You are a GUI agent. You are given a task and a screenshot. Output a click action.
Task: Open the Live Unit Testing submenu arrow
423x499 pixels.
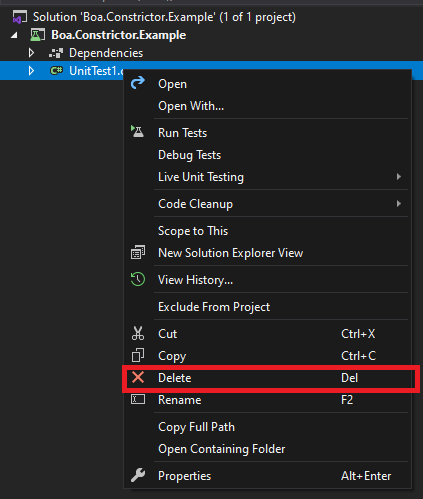click(398, 177)
